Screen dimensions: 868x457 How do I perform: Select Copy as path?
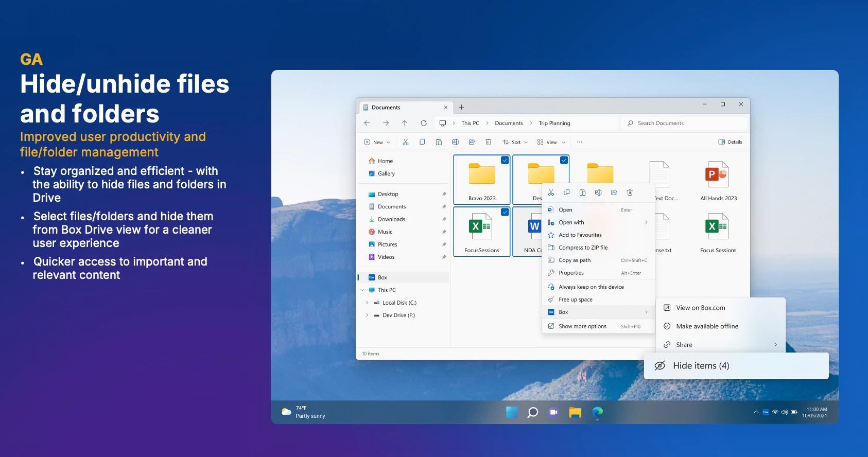[x=598, y=260]
